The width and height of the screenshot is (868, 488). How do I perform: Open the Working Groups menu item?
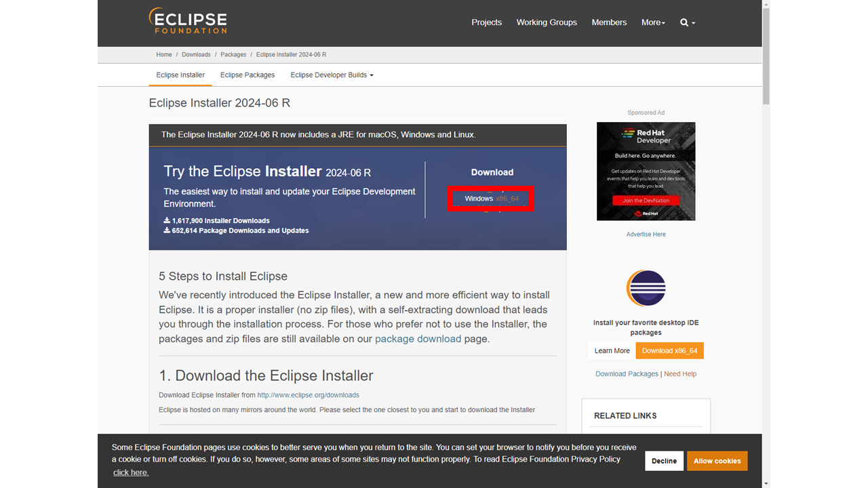[x=547, y=22]
